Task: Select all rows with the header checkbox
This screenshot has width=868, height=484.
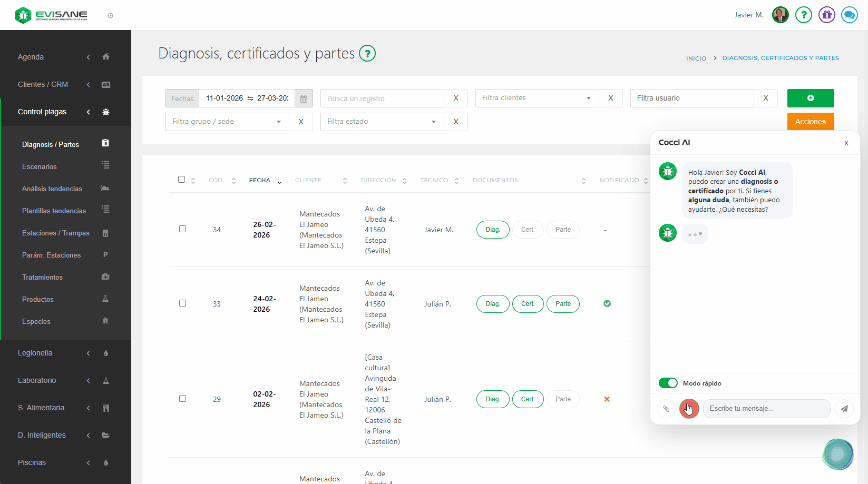Action: click(182, 179)
